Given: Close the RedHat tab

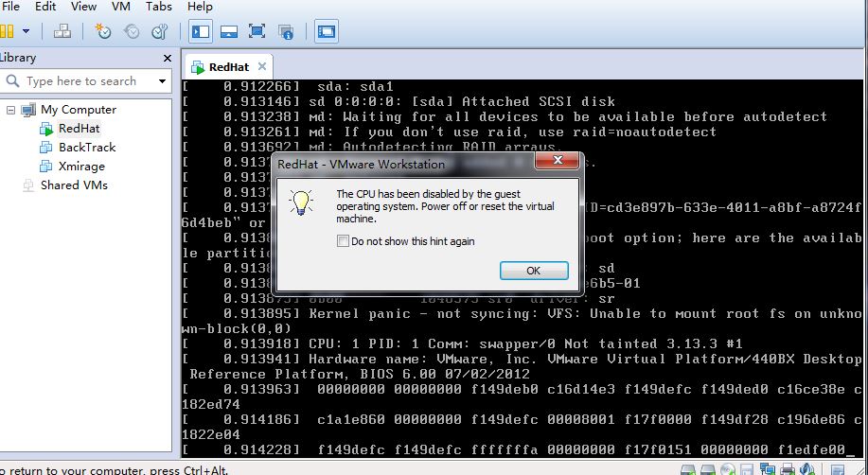Looking at the screenshot, I should [x=262, y=66].
